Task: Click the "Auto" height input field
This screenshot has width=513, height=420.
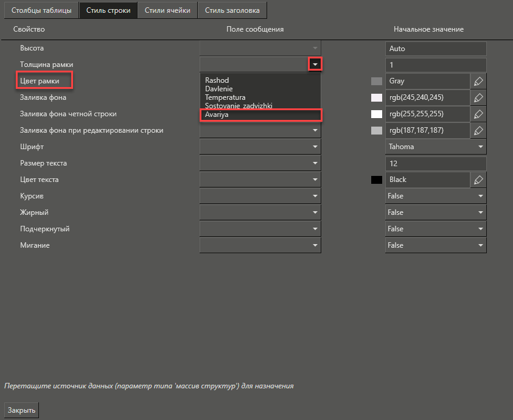Action: click(x=436, y=48)
